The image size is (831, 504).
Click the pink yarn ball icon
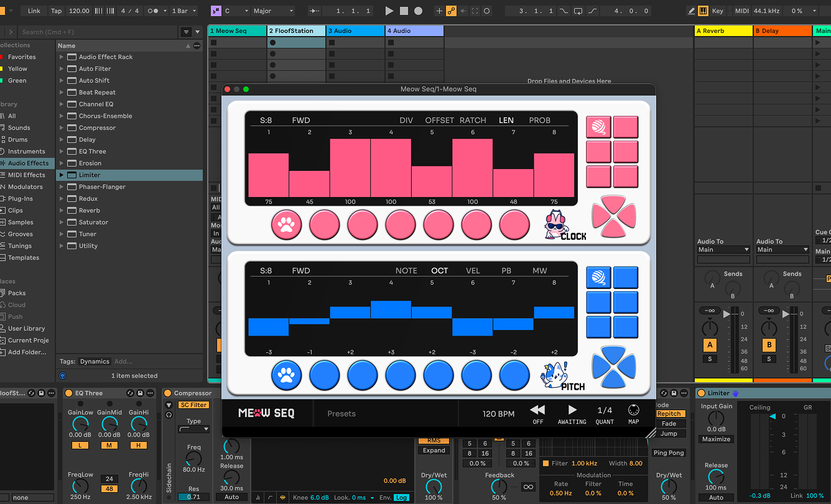coord(598,127)
